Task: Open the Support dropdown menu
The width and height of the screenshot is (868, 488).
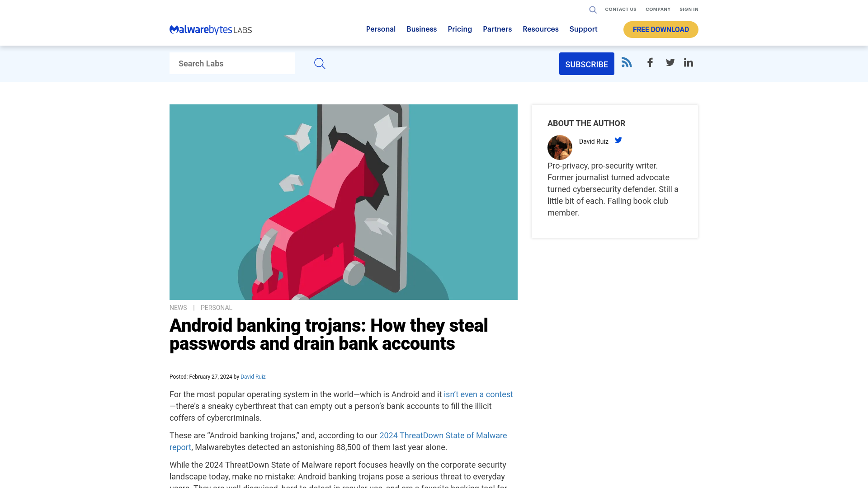Action: [x=583, y=29]
